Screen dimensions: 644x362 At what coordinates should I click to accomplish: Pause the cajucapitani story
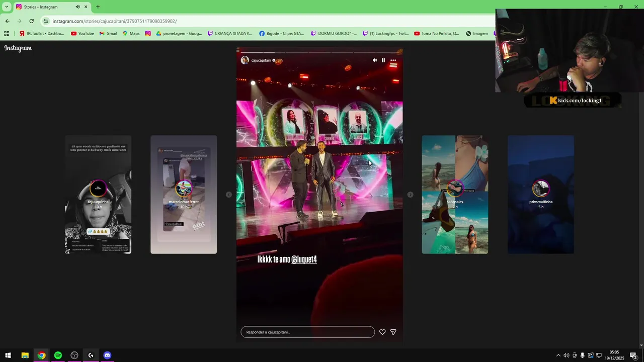383,60
